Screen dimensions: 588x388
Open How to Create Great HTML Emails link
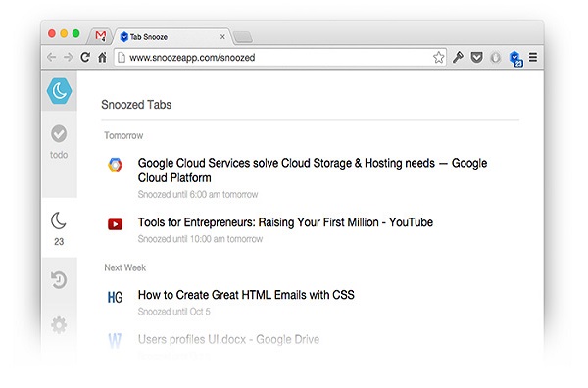246,295
